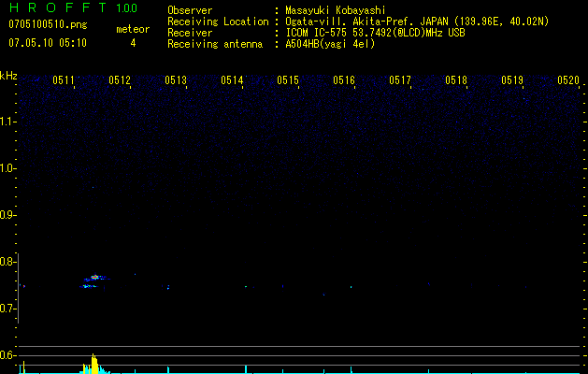Click the 1.1 frequency axis label
The width and height of the screenshot is (588, 374).
(x=8, y=122)
